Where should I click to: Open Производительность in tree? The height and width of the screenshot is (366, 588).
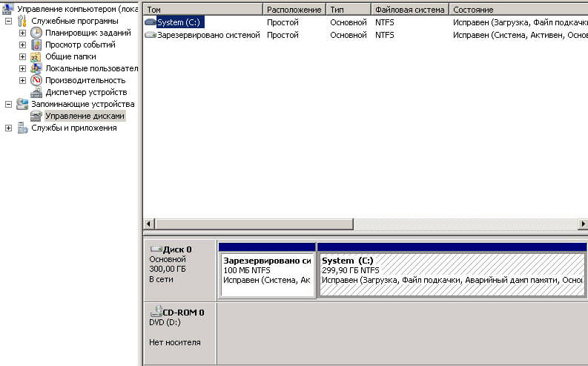tap(85, 80)
